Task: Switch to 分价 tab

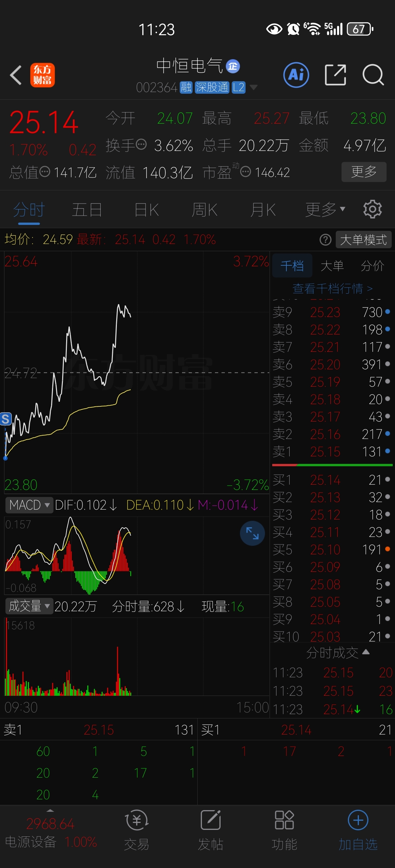Action: click(372, 266)
